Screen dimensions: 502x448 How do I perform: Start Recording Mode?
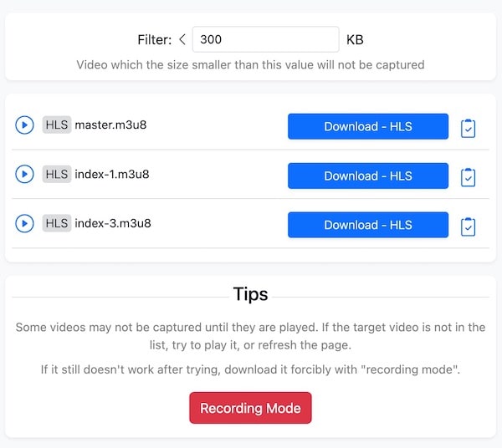click(250, 409)
